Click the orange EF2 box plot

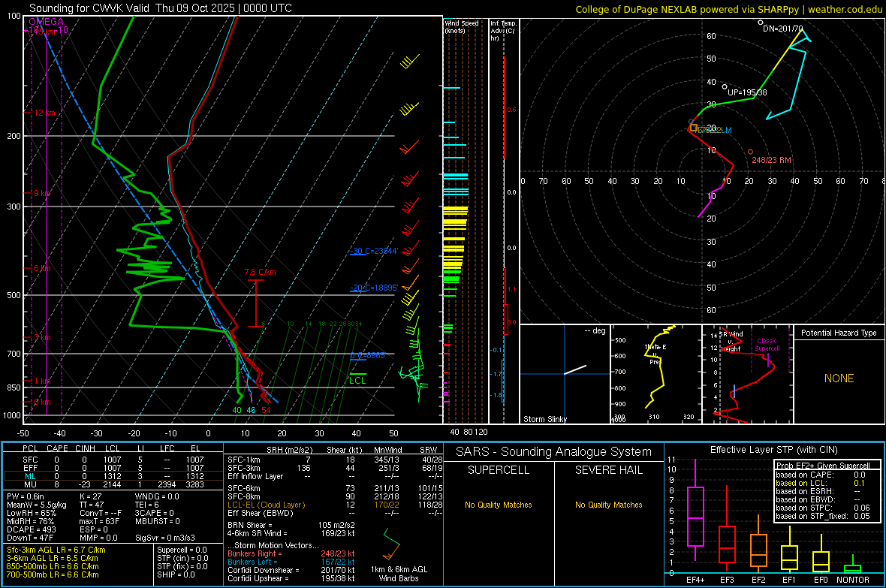point(758,544)
